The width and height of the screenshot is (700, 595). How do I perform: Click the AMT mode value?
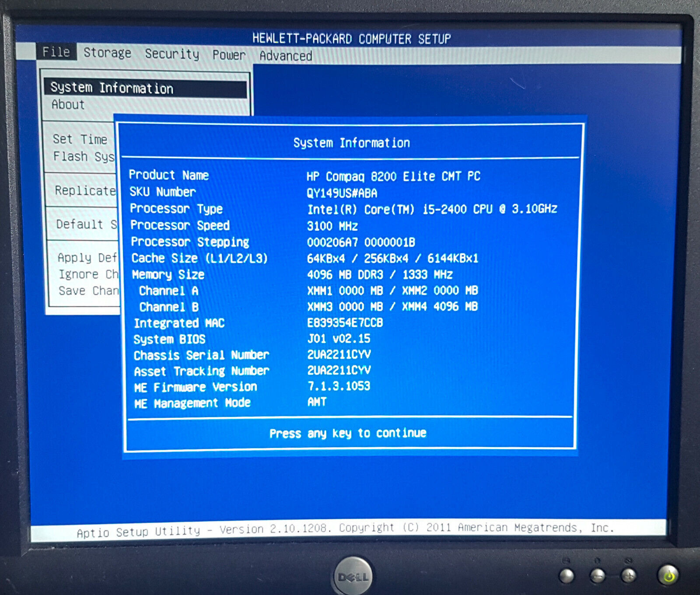[317, 402]
